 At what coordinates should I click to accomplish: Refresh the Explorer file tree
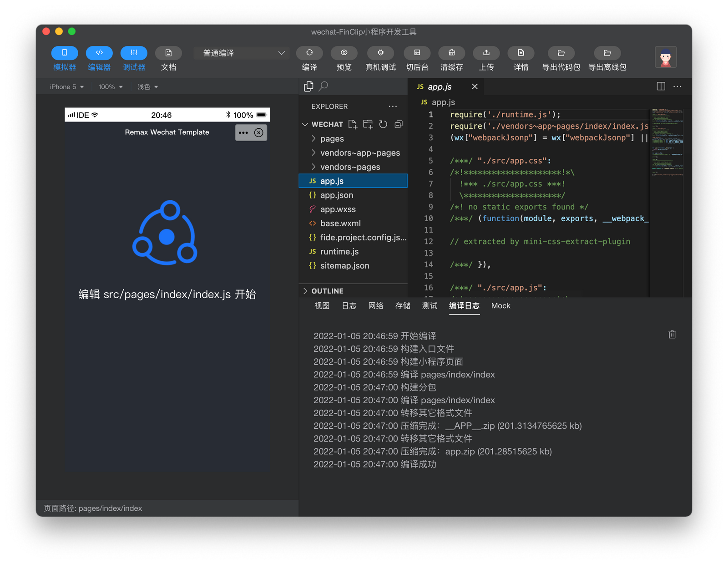(383, 124)
